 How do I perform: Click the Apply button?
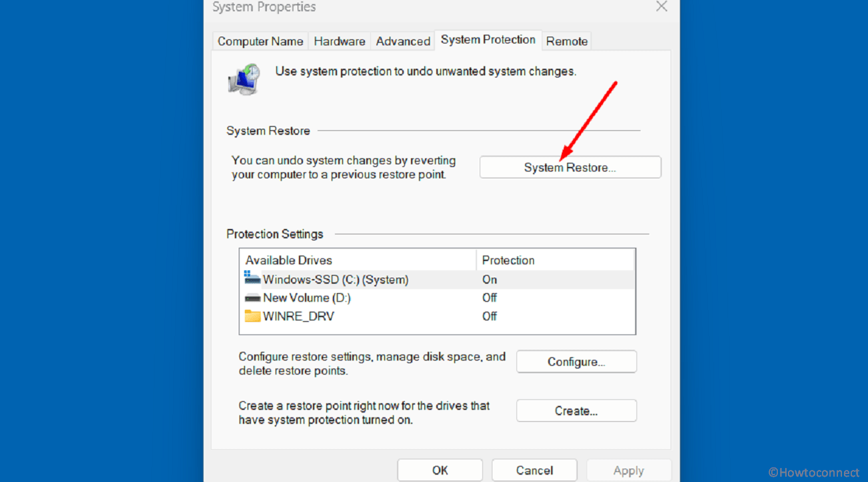(628, 470)
